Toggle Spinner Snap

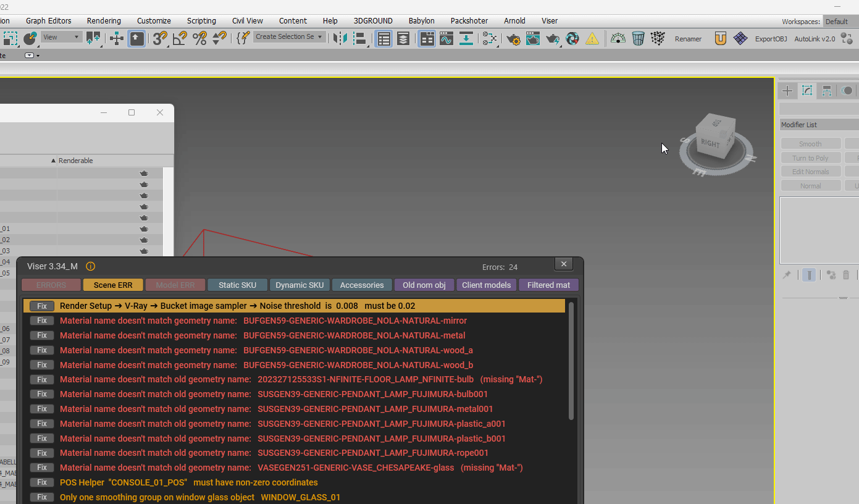[x=219, y=38]
